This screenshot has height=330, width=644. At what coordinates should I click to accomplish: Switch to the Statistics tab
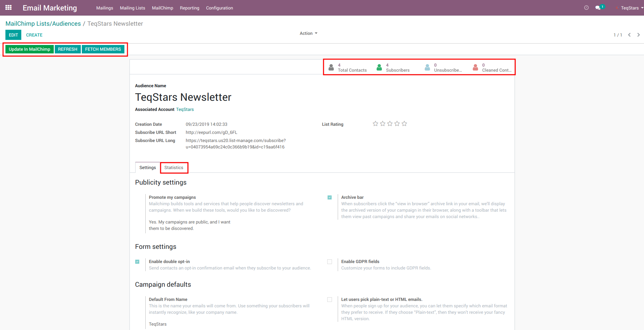click(174, 168)
